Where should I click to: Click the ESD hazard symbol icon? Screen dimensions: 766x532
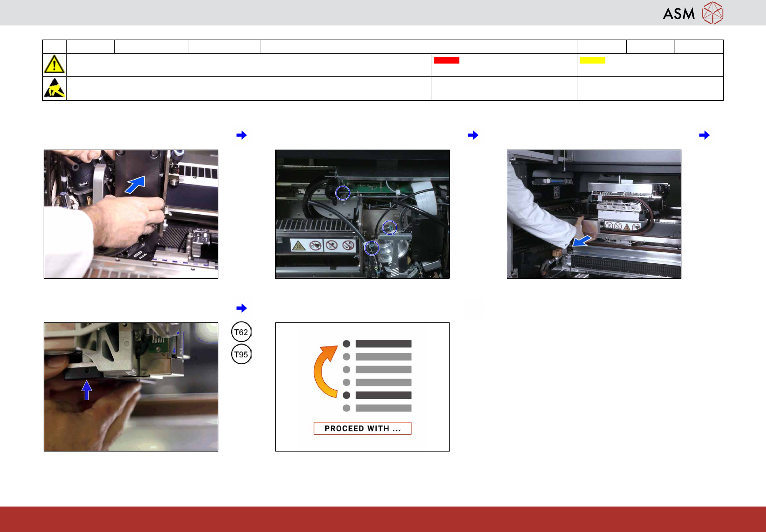pos(54,88)
